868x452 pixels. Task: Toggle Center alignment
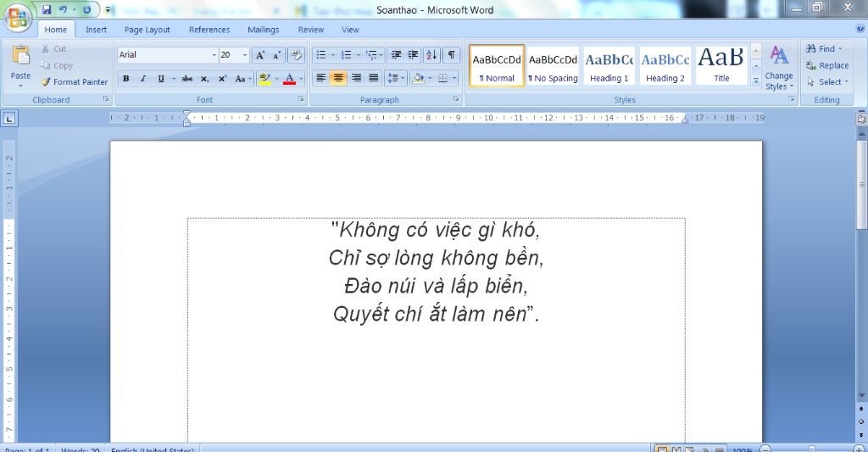pos(338,78)
